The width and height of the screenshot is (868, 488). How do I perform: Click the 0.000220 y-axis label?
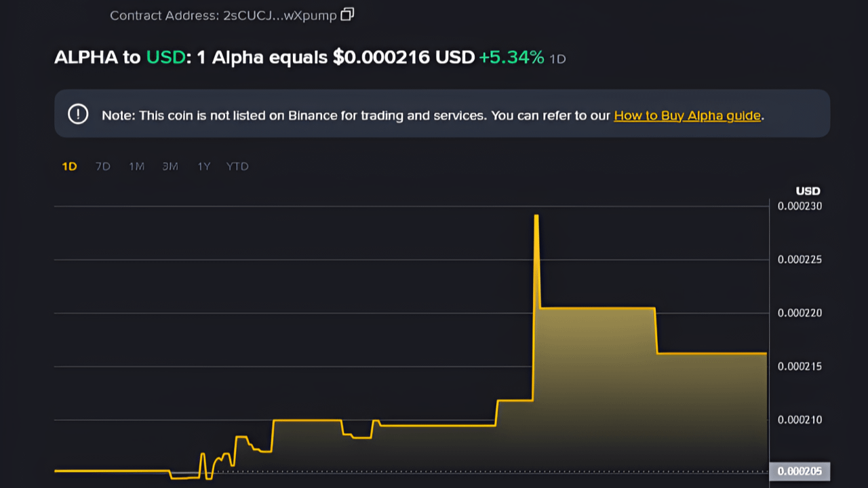click(800, 313)
